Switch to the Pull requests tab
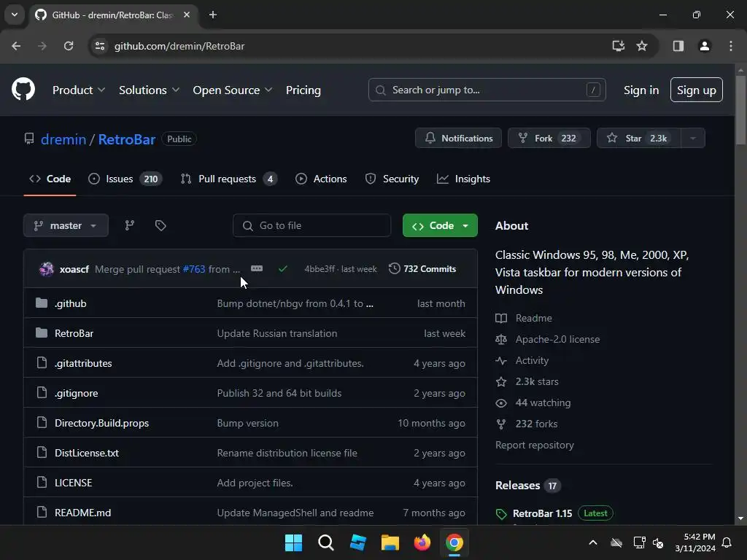 228,179
